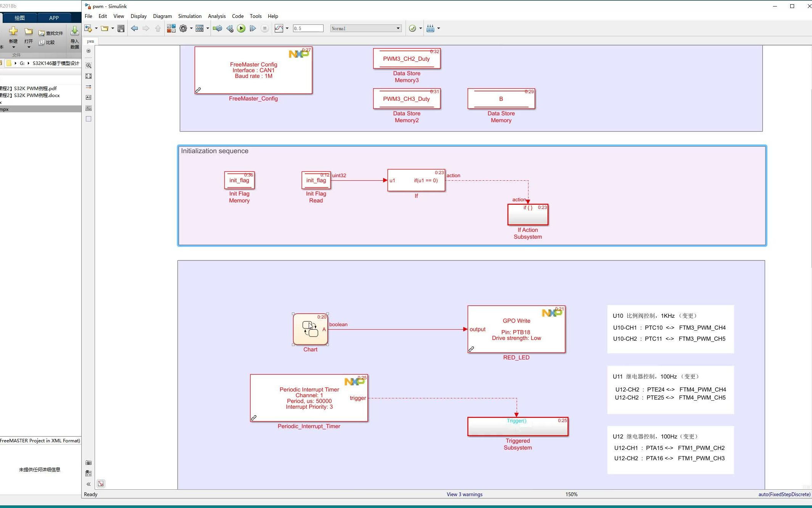Click the Step Forward icon

253,28
